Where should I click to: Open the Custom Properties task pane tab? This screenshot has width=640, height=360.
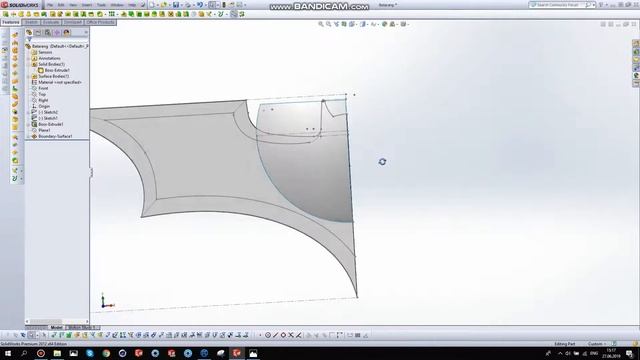click(636, 84)
